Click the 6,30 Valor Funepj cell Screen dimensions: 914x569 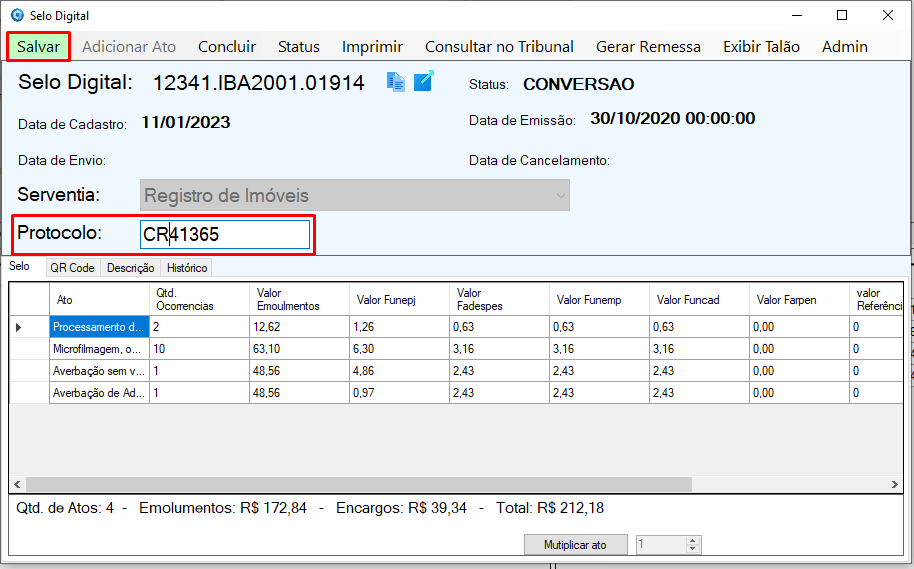pos(399,349)
